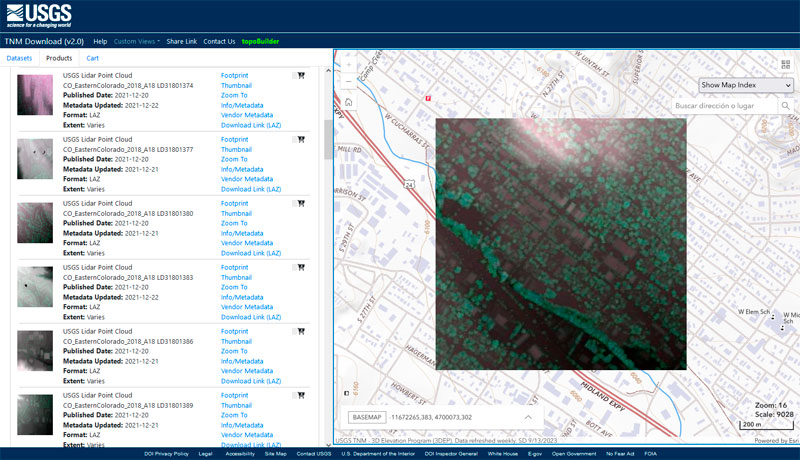Viewport: 800px width, 460px height.
Task: Add LD31801383 lidar tile to cart
Action: click(x=301, y=267)
